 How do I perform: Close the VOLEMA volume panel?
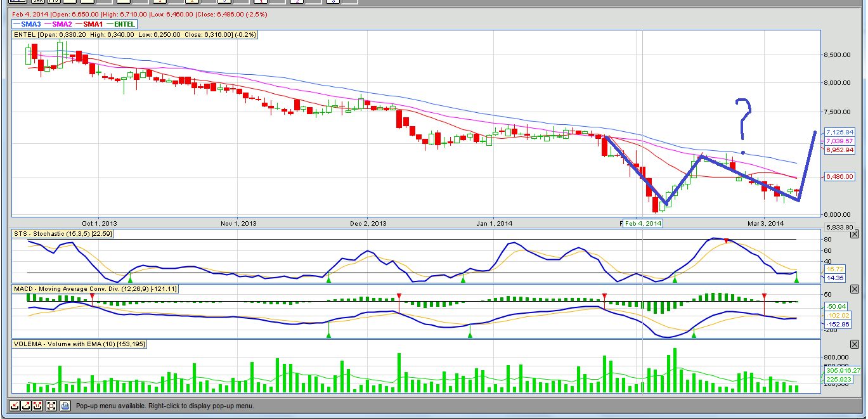(x=854, y=344)
